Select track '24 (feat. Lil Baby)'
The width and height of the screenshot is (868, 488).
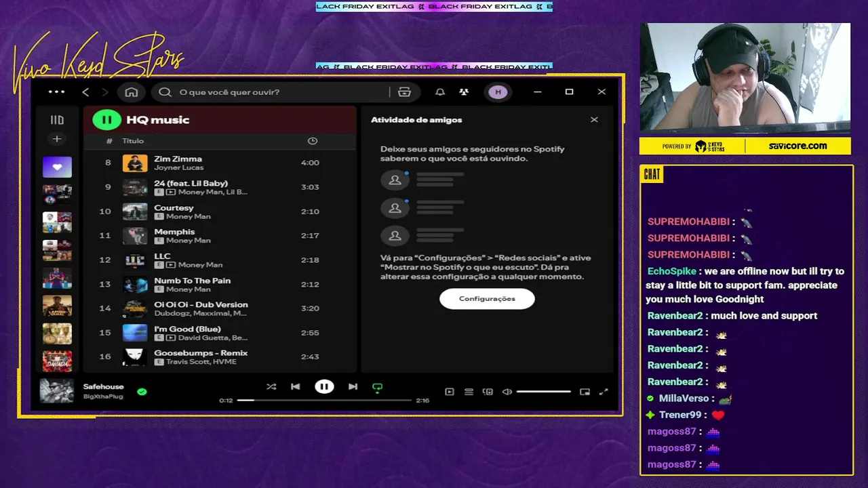tap(191, 183)
